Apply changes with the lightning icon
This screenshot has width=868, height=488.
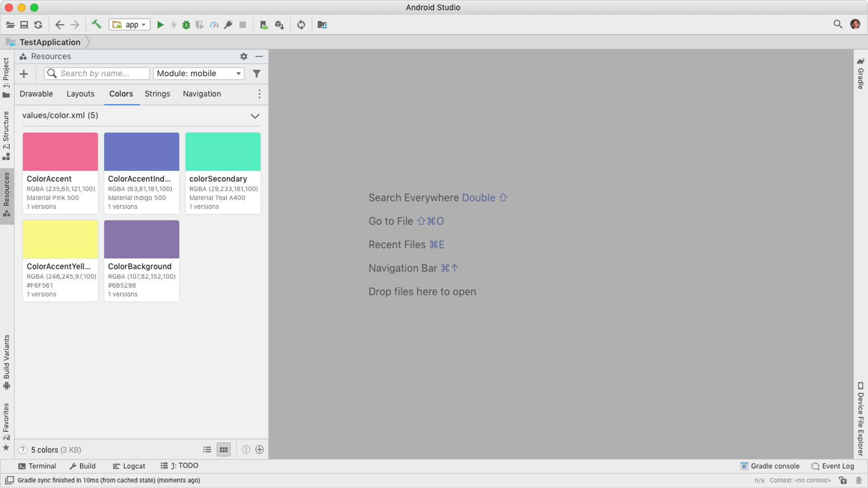pos(174,25)
